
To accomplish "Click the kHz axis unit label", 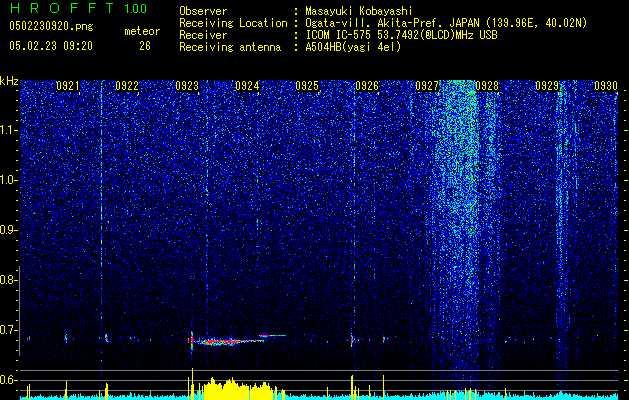I will (9, 81).
